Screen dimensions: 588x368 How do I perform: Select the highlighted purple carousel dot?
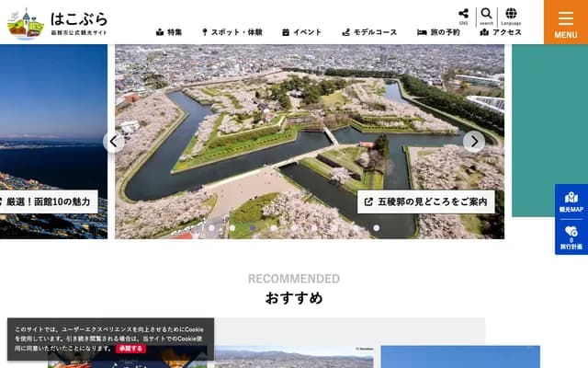click(254, 228)
